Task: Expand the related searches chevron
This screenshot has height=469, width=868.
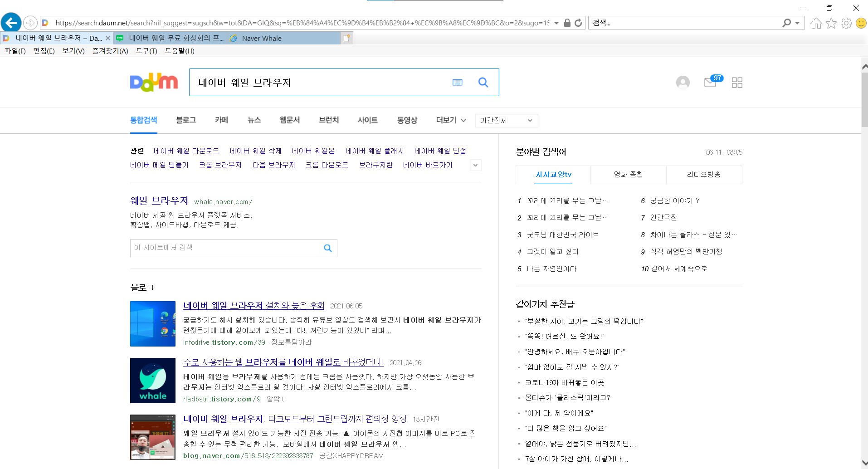Action: (x=475, y=165)
